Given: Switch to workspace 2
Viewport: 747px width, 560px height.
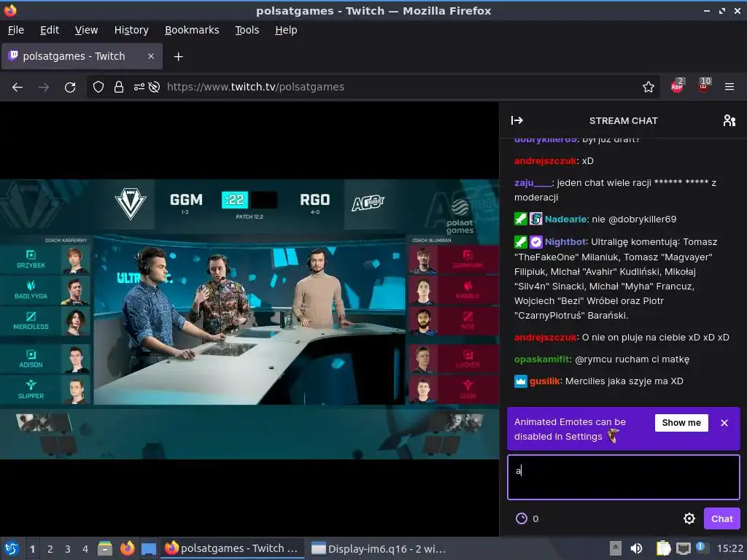Looking at the screenshot, I should pos(50,549).
